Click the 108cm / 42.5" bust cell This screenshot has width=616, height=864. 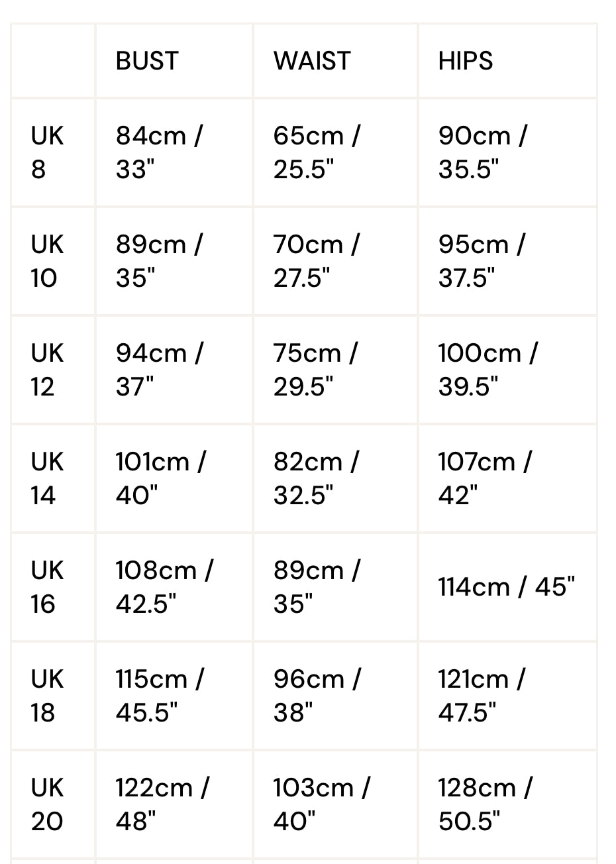tap(164, 587)
